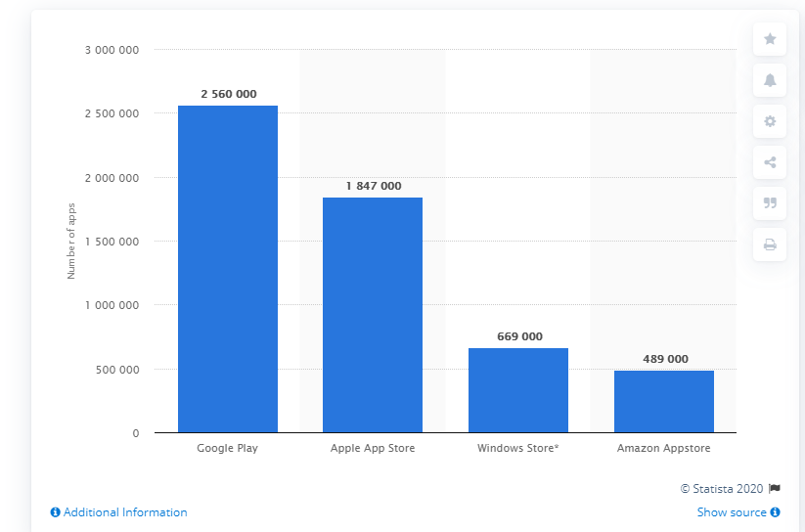The height and width of the screenshot is (532, 805).
Task: Click the 3 000 000 axis tick
Action: (112, 50)
